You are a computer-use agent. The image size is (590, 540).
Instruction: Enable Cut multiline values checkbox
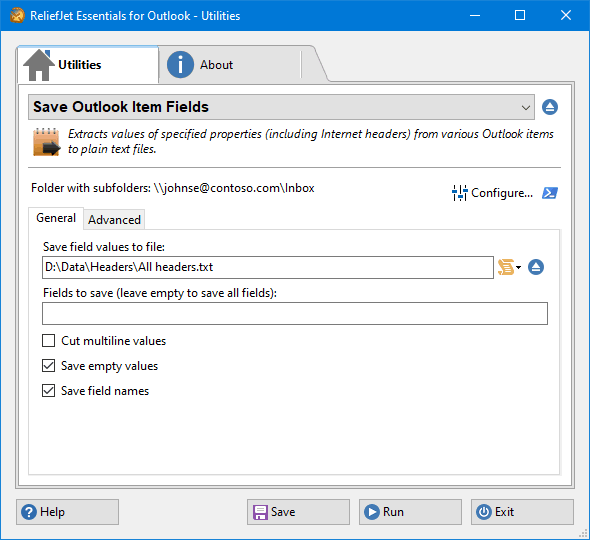49,341
